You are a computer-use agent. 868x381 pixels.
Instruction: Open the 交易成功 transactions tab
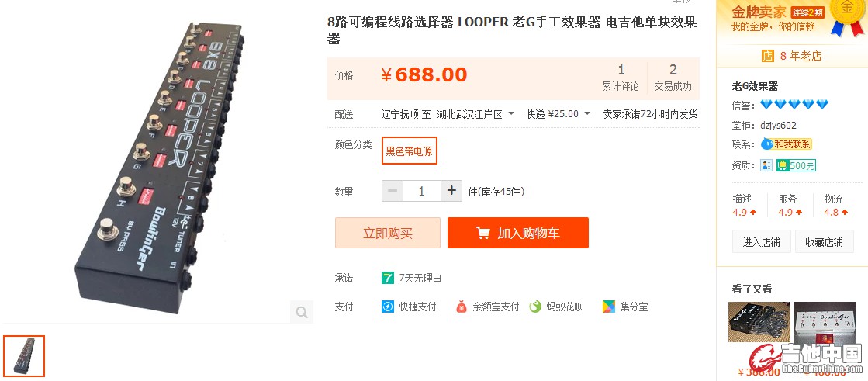click(673, 78)
